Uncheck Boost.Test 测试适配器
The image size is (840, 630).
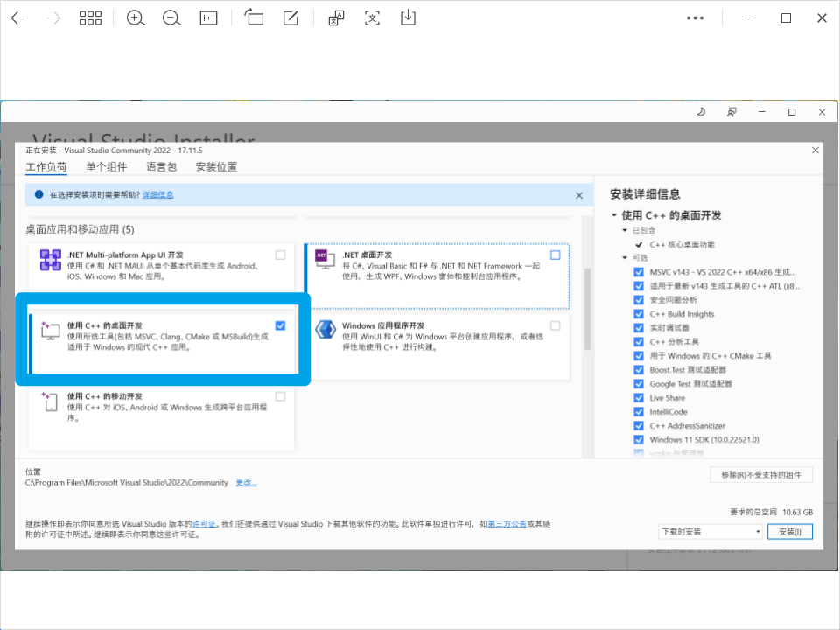coord(639,369)
